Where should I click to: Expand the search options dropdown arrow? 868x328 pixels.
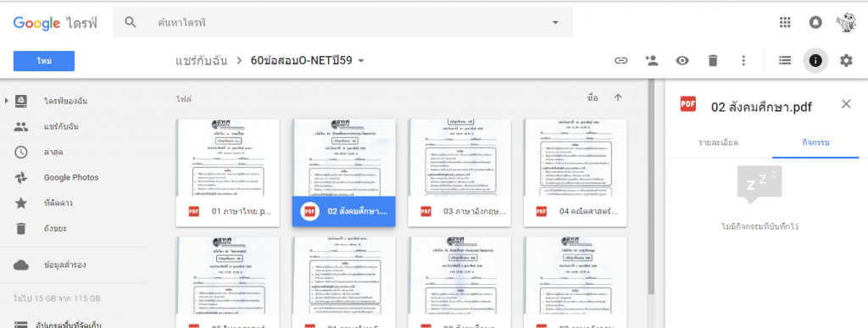[555, 23]
